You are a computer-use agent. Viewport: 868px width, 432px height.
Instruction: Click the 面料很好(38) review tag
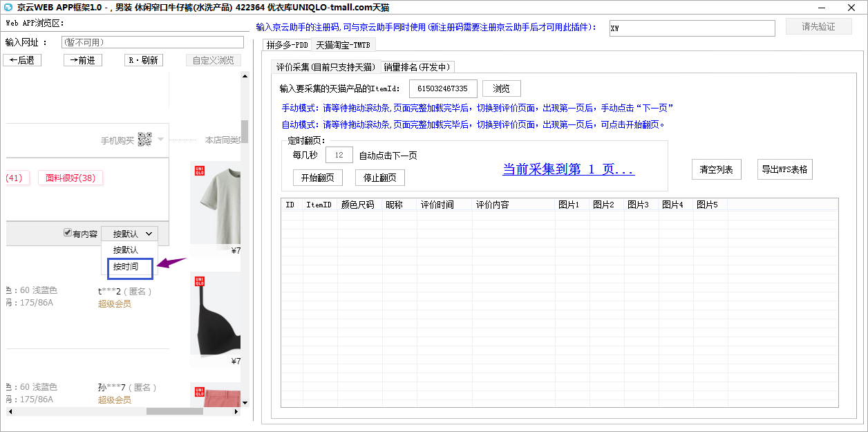click(70, 178)
